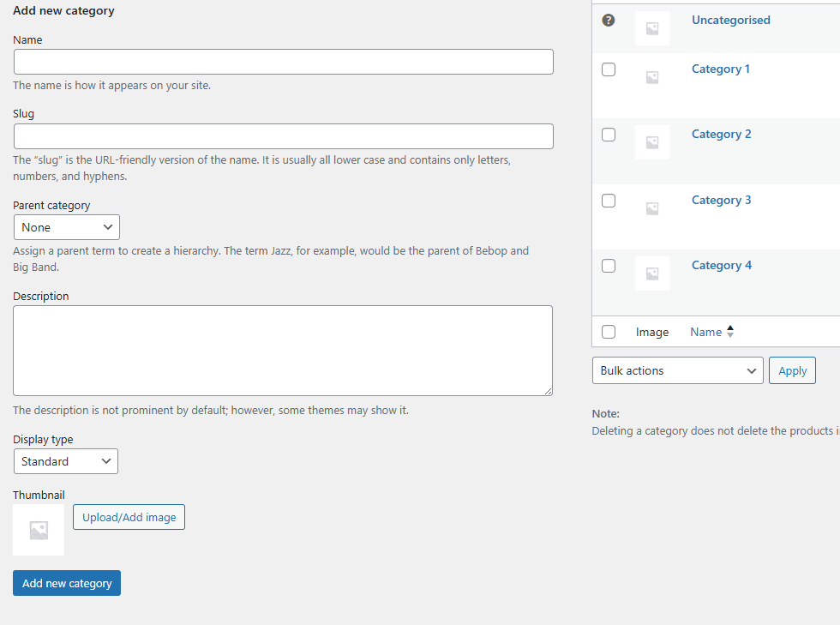Click the Upload/Add image button
This screenshot has width=840, height=625.
tap(129, 517)
